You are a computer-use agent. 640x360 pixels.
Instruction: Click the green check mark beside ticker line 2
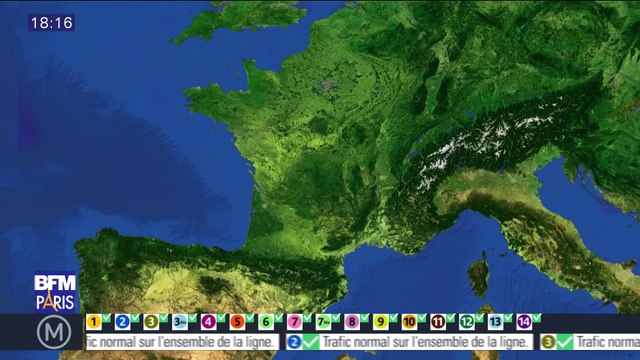coord(311,342)
